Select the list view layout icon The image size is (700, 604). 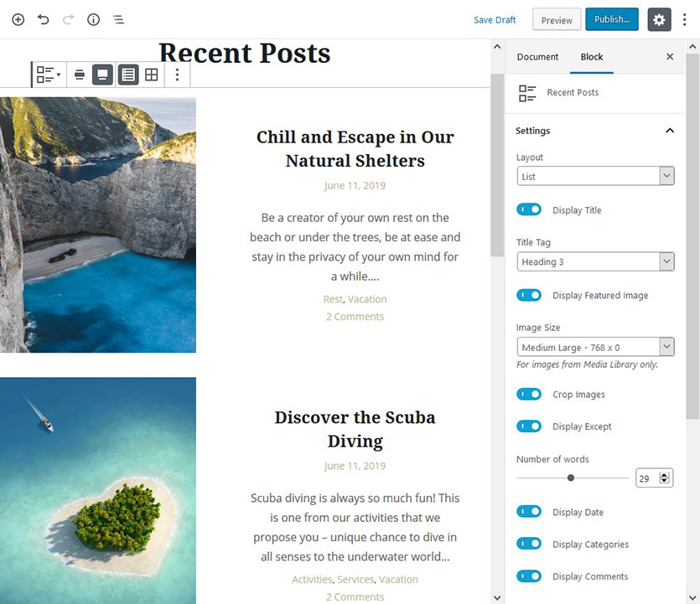[128, 75]
